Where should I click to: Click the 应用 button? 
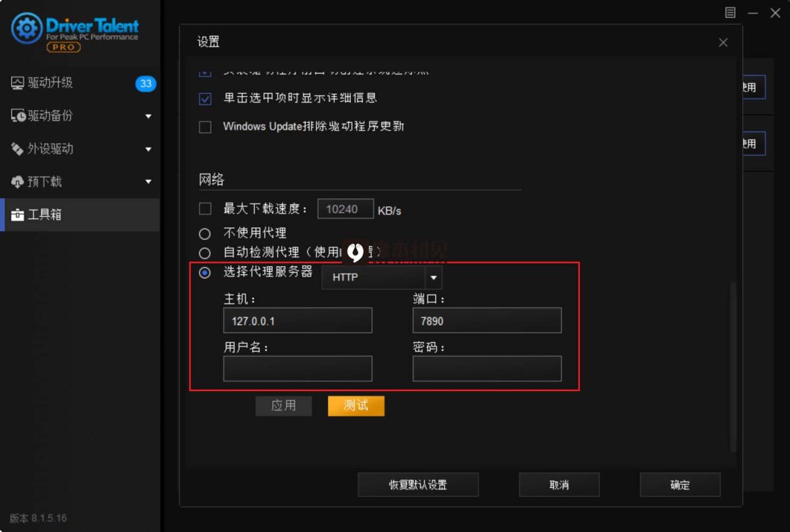coord(284,406)
